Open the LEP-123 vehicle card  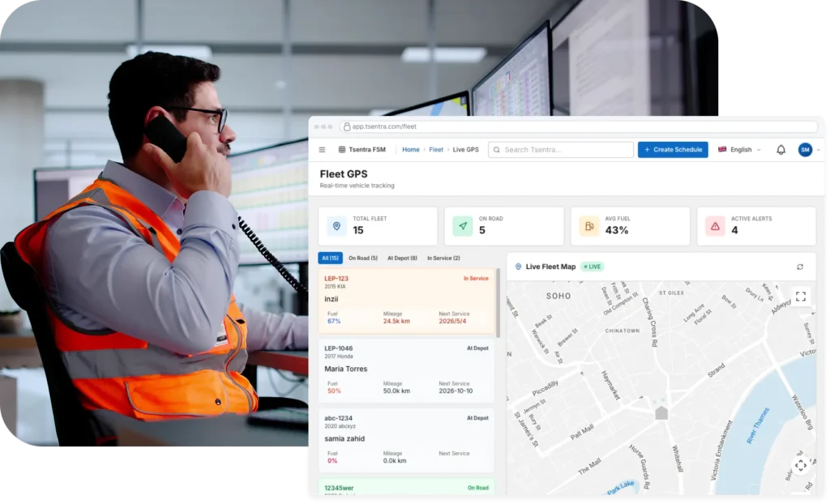(407, 301)
